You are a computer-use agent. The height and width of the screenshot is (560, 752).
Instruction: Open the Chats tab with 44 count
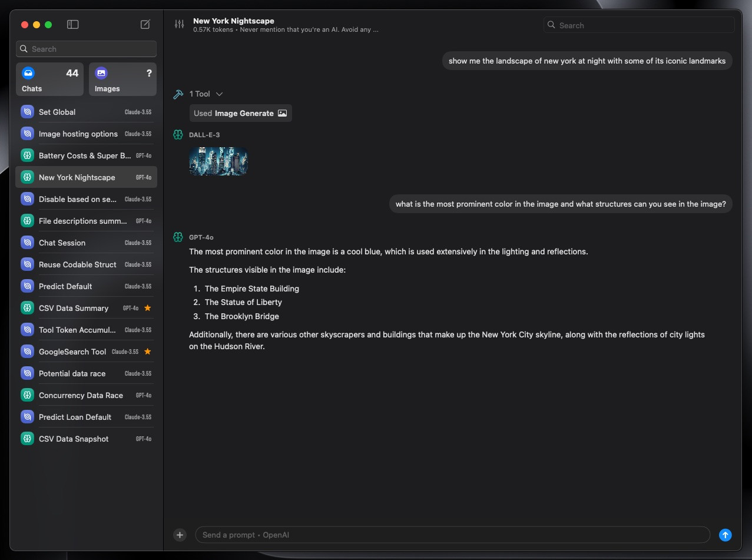pyautogui.click(x=49, y=79)
